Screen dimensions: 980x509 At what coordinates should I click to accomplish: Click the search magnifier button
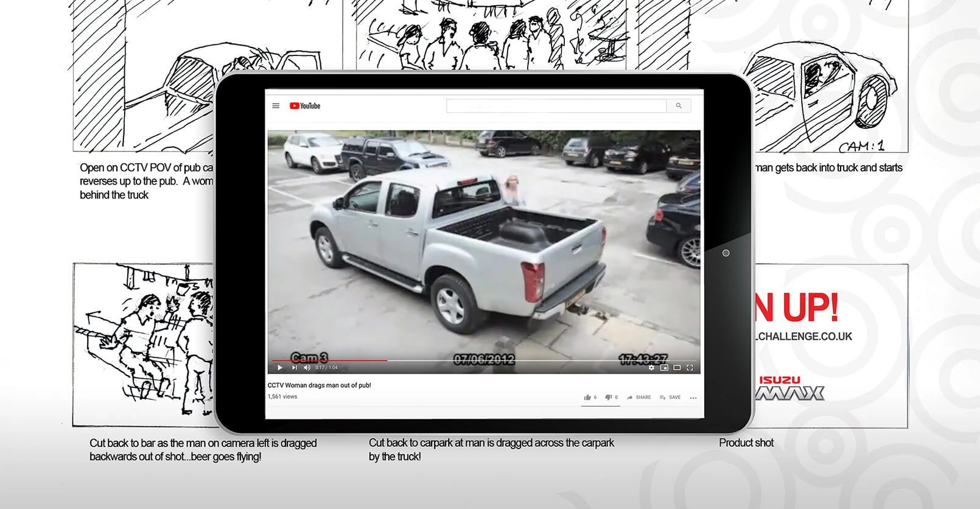pos(679,106)
